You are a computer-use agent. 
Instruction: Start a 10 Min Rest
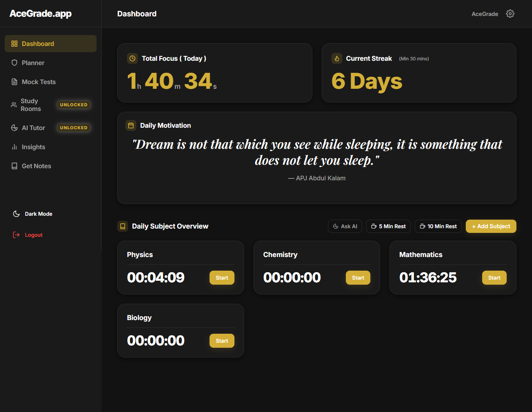coord(438,226)
